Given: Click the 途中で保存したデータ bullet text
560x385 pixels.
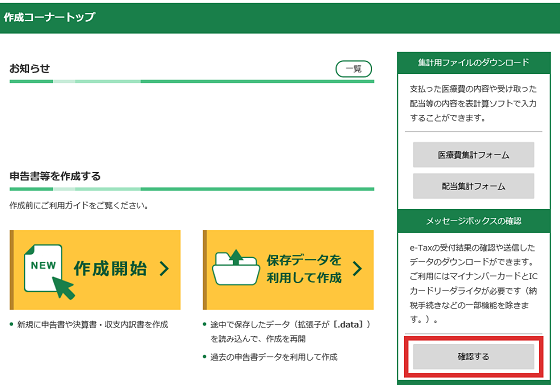Looking at the screenshot, I should point(290,331).
